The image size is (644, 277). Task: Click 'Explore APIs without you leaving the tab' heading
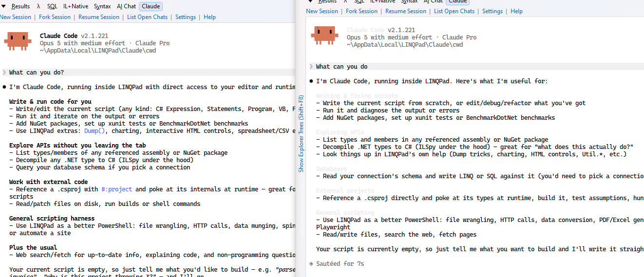point(77,146)
